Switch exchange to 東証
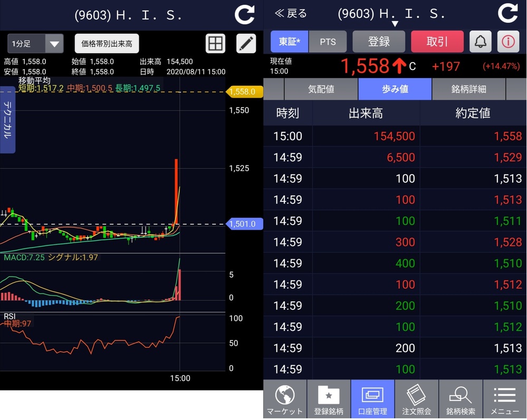Screen dimensions: 527x420 289,42
